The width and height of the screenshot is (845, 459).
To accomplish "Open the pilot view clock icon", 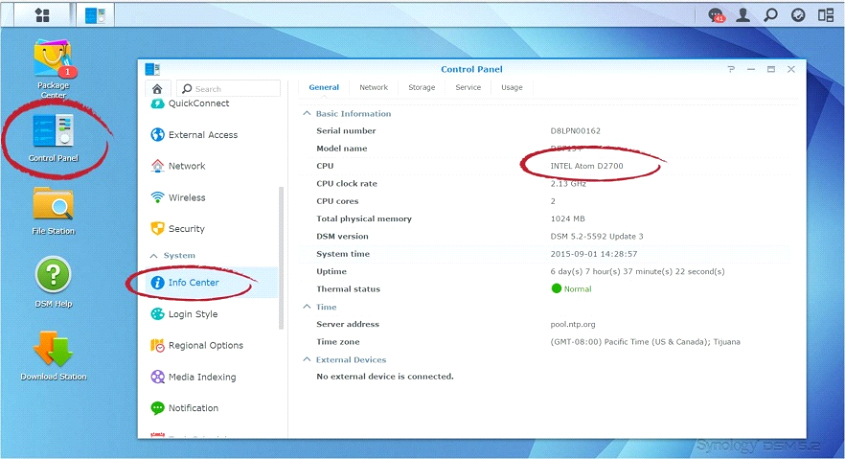I will (x=798, y=15).
